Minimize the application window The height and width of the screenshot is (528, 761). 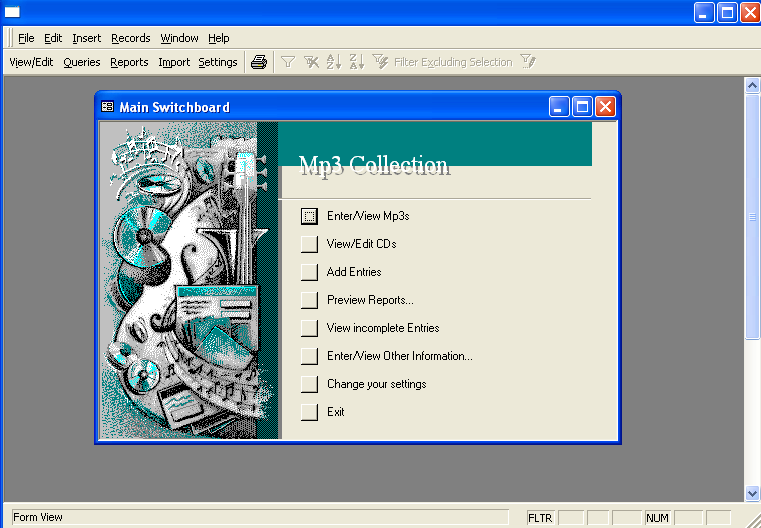pos(704,12)
